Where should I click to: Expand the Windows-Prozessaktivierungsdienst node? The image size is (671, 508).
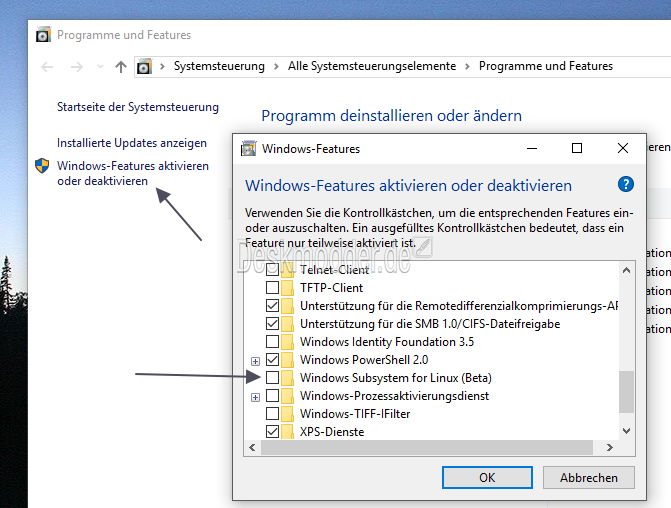pos(255,398)
